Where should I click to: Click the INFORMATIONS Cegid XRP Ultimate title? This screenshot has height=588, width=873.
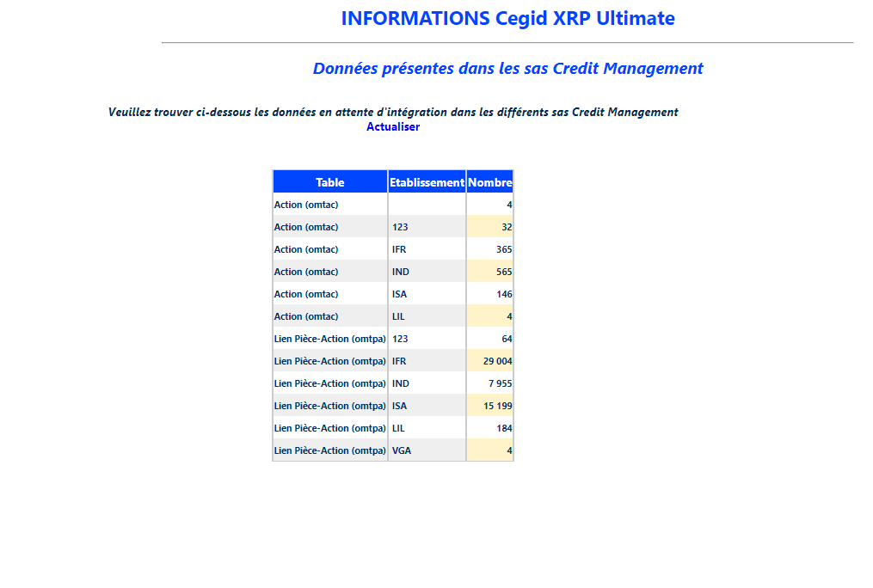[x=507, y=18]
